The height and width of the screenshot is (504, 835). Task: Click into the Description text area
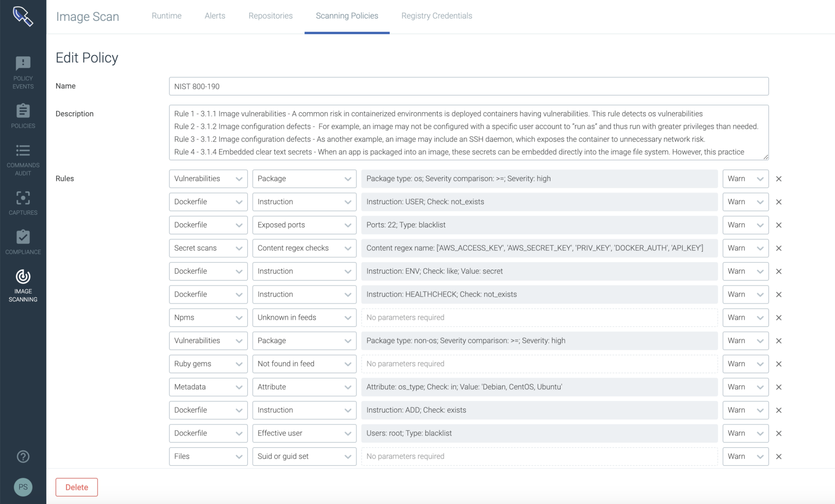point(469,132)
